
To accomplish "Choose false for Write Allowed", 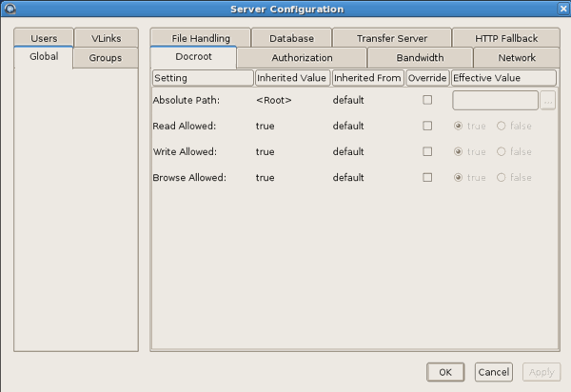I will pyautogui.click(x=514, y=152).
